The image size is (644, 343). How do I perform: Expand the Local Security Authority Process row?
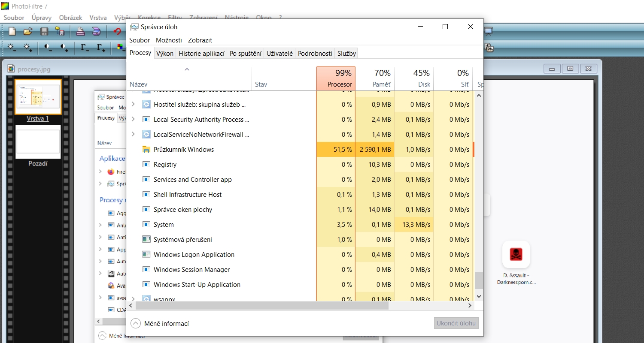click(133, 119)
